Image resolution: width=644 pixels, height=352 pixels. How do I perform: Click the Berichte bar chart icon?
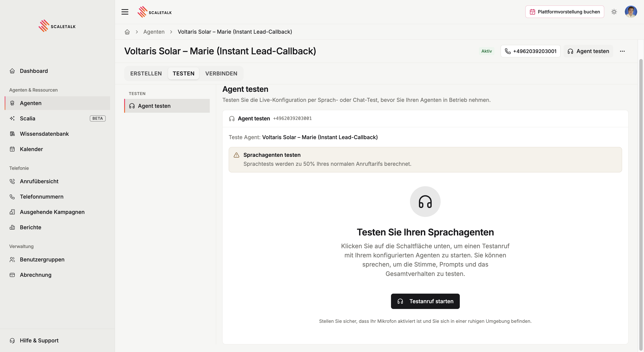pos(12,227)
